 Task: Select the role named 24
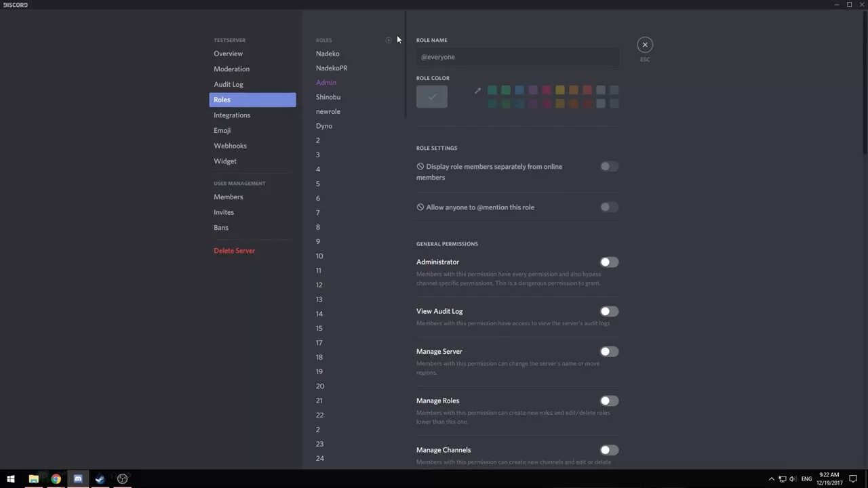320,458
